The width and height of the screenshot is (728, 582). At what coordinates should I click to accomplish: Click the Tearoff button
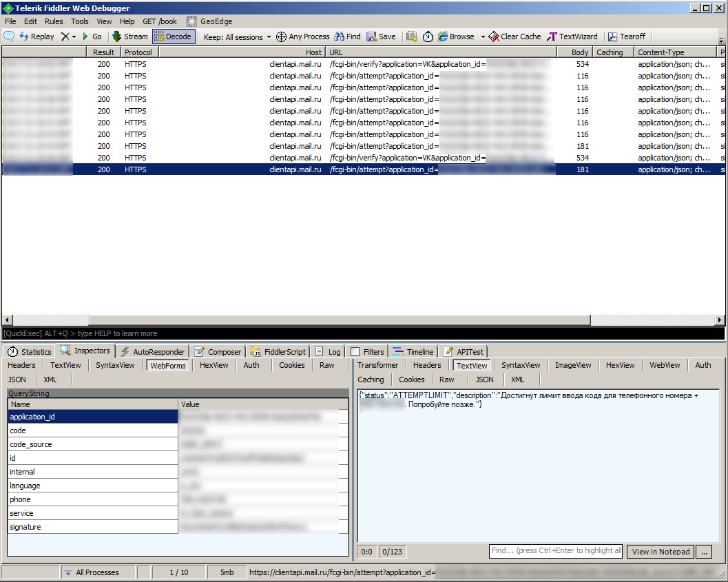(x=627, y=37)
